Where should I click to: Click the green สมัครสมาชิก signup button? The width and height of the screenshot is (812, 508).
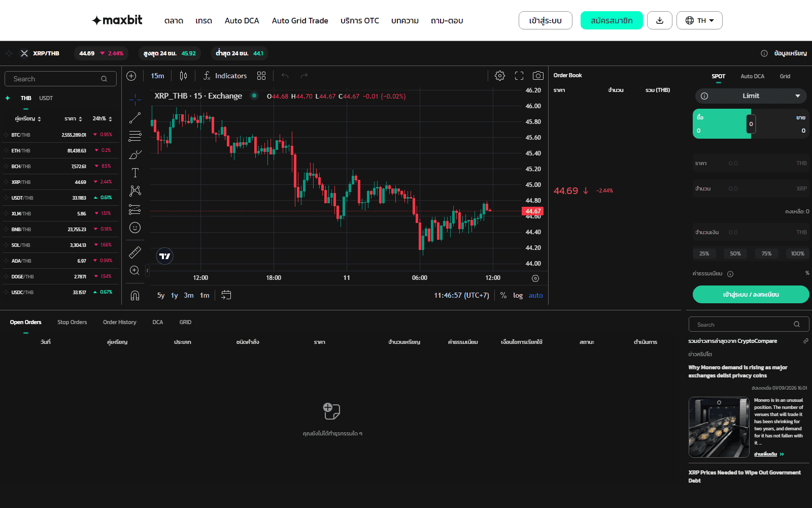[x=612, y=20]
